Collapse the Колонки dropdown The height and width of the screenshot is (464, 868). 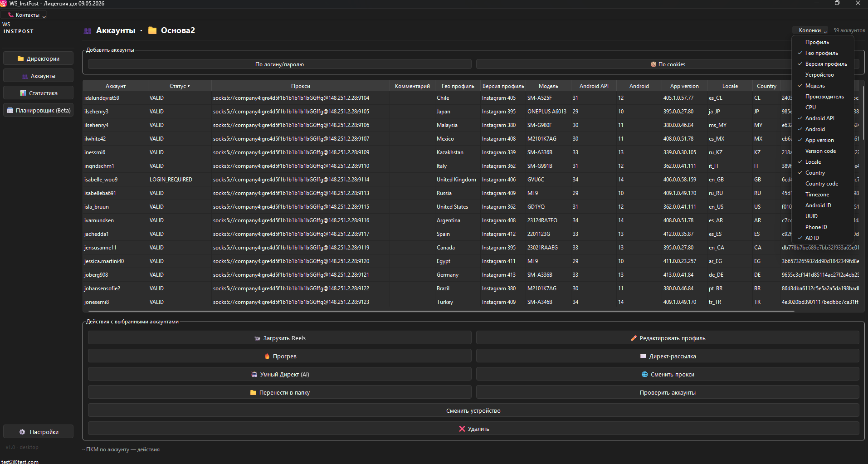point(812,30)
